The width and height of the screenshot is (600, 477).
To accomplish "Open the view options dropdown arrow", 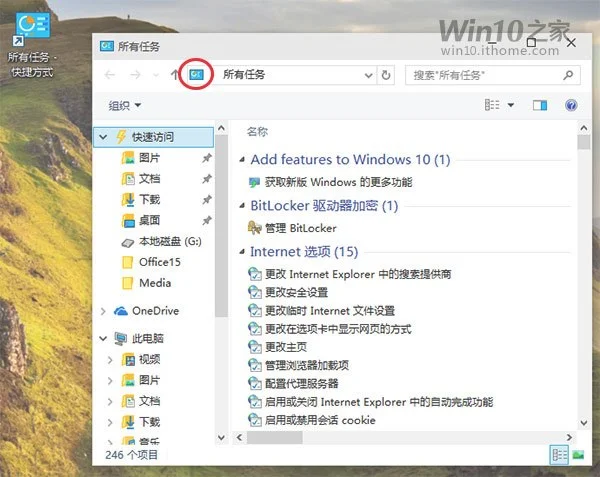I will (x=510, y=105).
